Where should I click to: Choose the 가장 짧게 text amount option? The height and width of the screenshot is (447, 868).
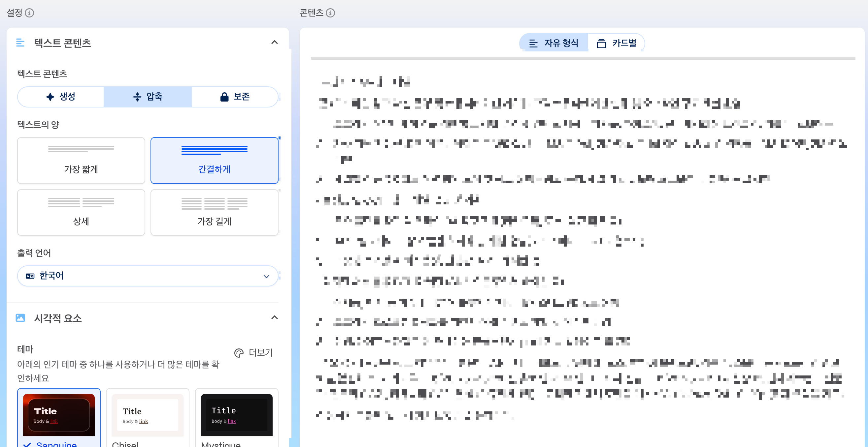point(81,160)
